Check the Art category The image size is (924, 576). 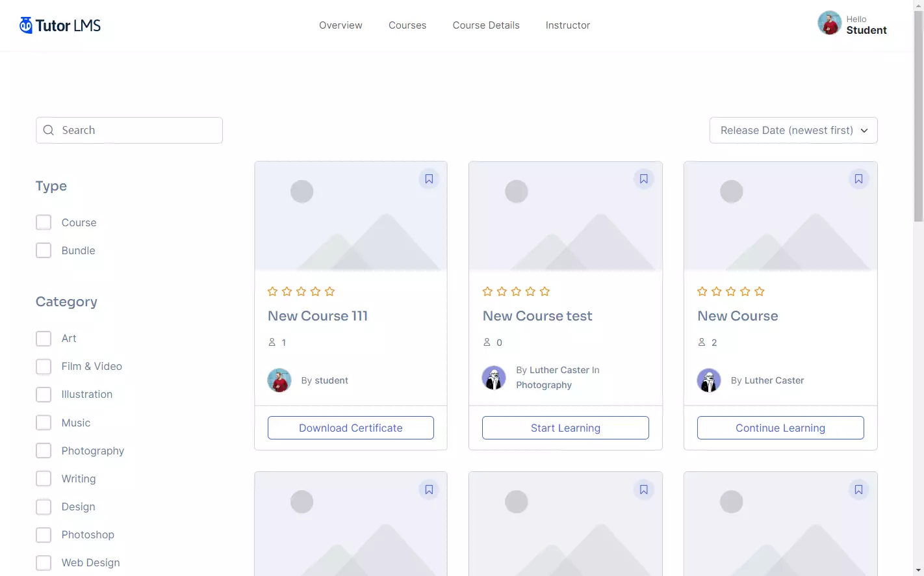(x=44, y=338)
